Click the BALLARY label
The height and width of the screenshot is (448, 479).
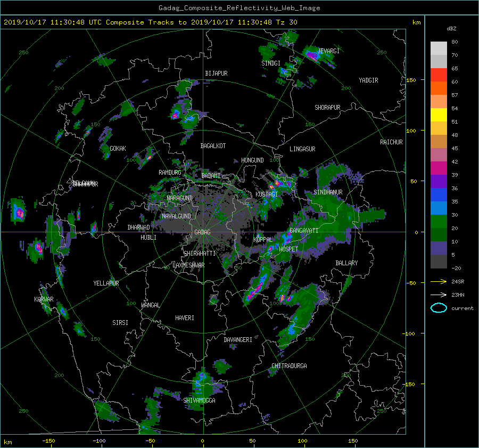(346, 263)
